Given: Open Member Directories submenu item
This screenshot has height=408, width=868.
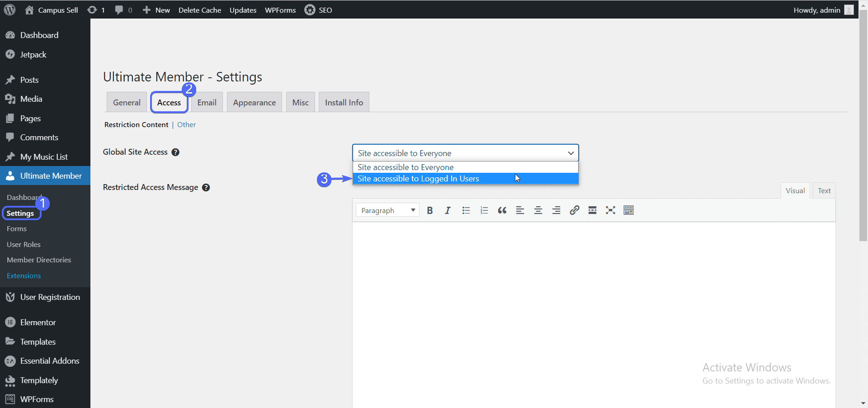Looking at the screenshot, I should 39,260.
